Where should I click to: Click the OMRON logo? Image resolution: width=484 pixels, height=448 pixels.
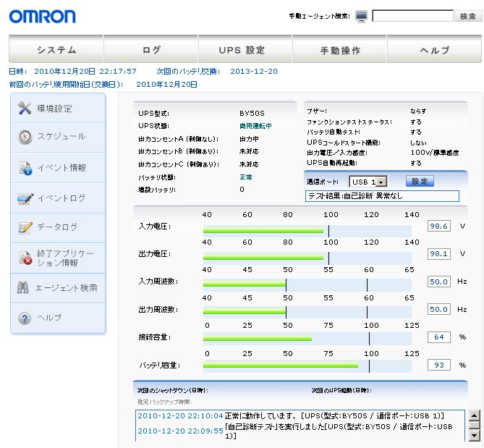point(41,16)
